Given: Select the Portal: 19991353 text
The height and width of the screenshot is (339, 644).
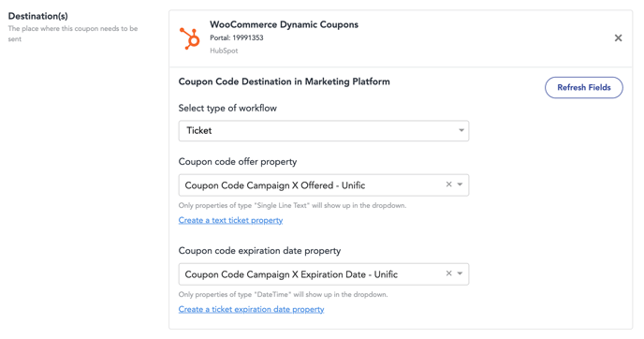Looking at the screenshot, I should coord(237,37).
